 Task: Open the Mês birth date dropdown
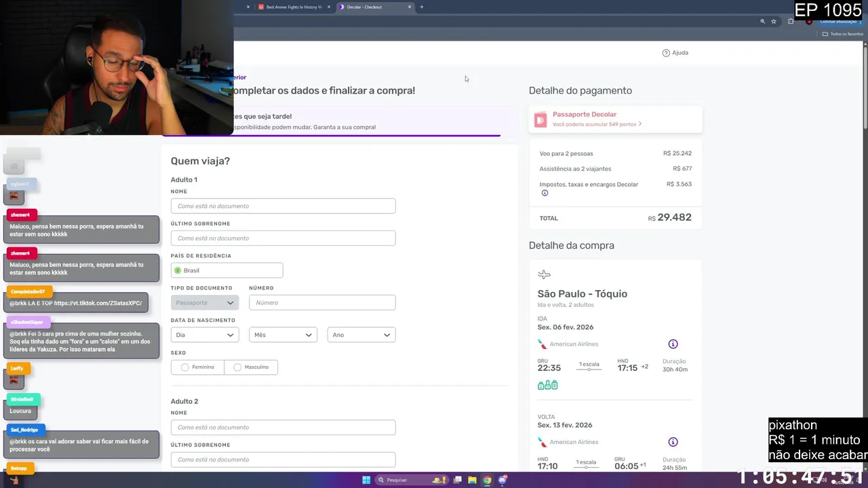(x=283, y=335)
